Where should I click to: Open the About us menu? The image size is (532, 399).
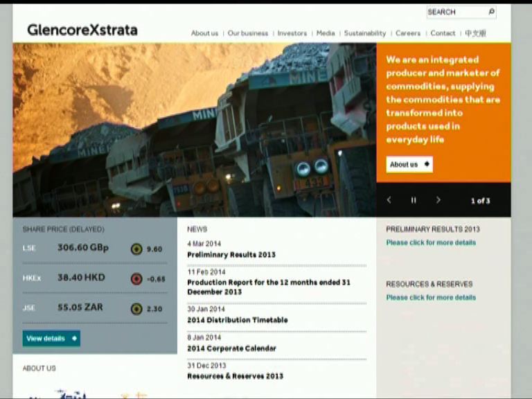[204, 33]
